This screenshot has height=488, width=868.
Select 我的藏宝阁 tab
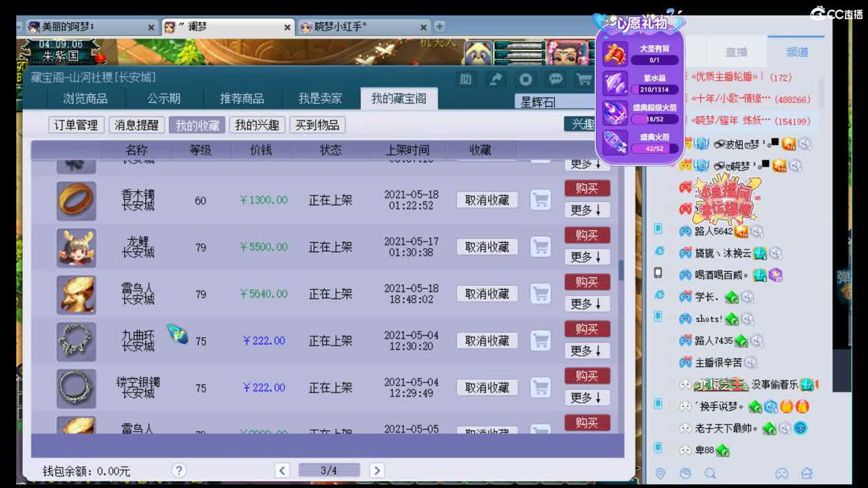(x=399, y=98)
